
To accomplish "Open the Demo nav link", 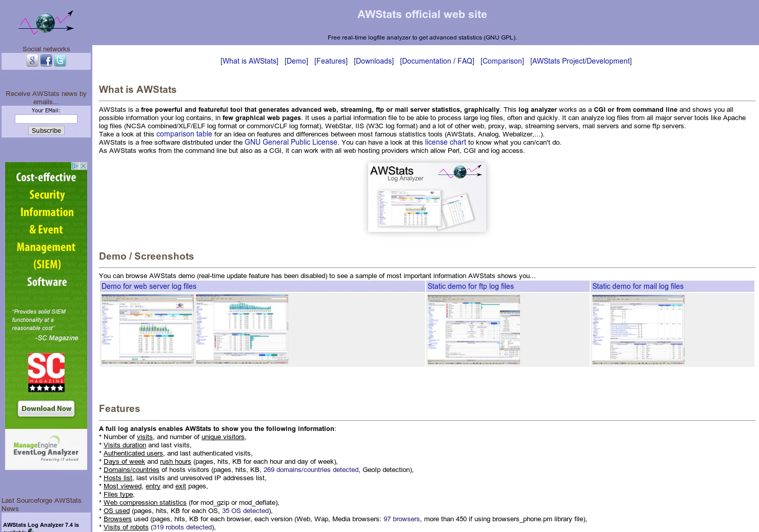I will click(x=296, y=61).
